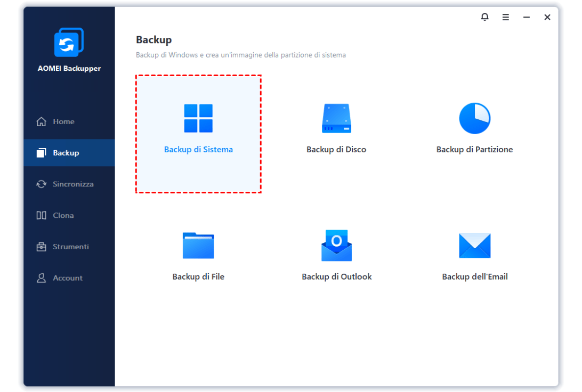Open the Home icon in sidebar

point(41,121)
